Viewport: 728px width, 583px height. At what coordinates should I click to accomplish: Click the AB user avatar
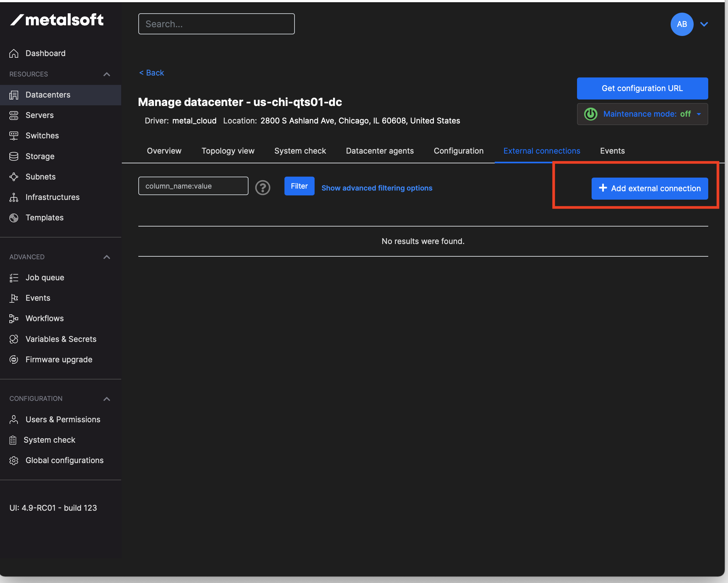tap(682, 24)
